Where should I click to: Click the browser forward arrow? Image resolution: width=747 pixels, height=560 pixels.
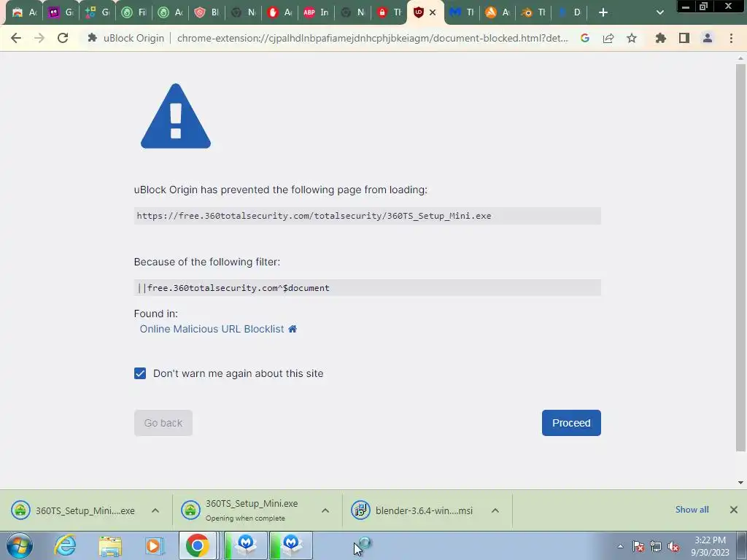(x=39, y=38)
